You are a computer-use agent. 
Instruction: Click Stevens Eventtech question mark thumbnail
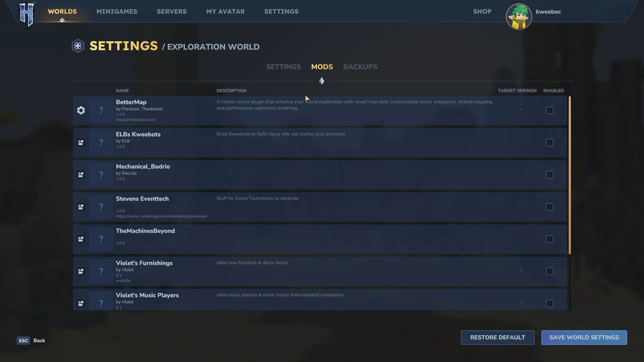click(x=101, y=207)
